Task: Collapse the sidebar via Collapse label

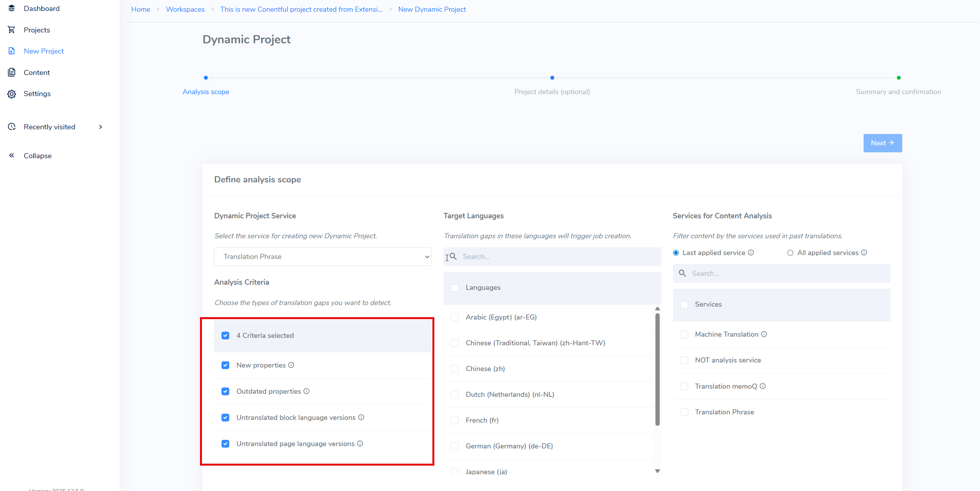Action: point(37,156)
